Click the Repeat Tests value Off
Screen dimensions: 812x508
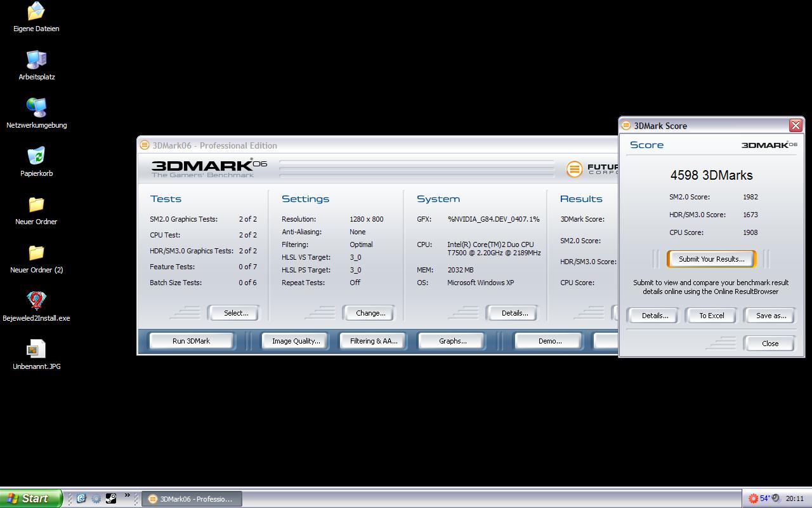coord(355,283)
